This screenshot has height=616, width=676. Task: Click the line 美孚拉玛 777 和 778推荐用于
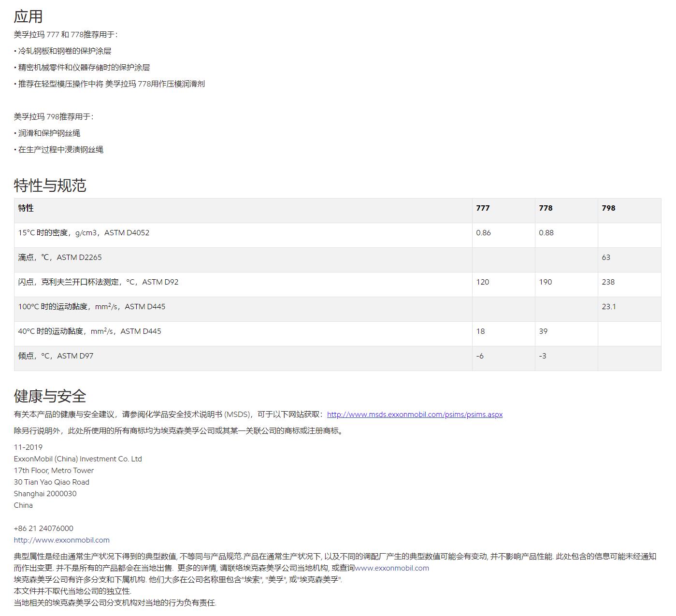(66, 35)
